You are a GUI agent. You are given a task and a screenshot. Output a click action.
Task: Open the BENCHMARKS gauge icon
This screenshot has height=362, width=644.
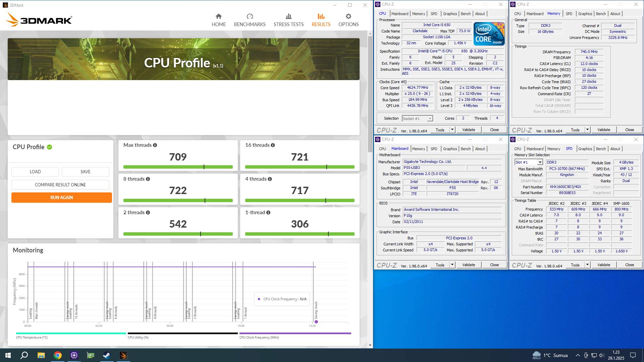[x=250, y=16]
